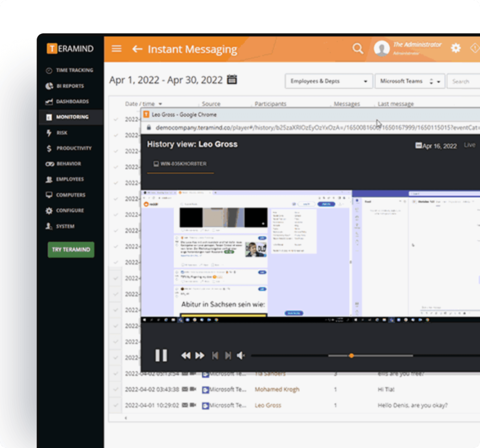
Task: Click the "Hi Tia!" last message
Action: (386, 389)
